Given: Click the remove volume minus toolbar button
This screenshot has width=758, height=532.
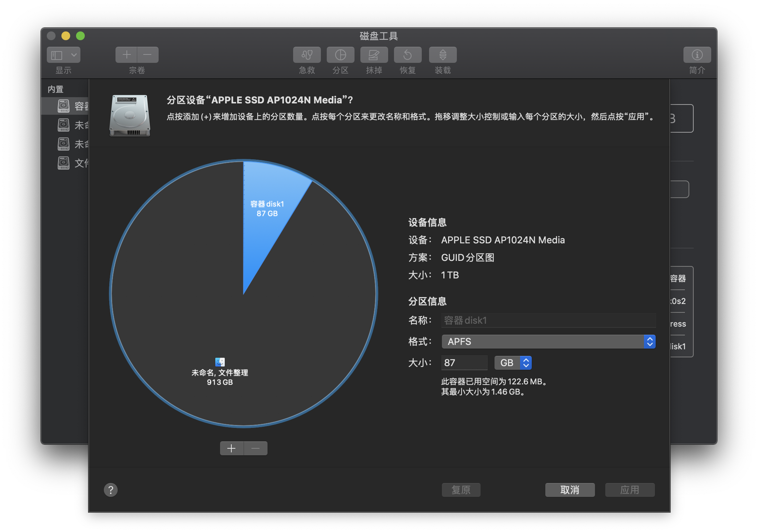Looking at the screenshot, I should click(148, 55).
